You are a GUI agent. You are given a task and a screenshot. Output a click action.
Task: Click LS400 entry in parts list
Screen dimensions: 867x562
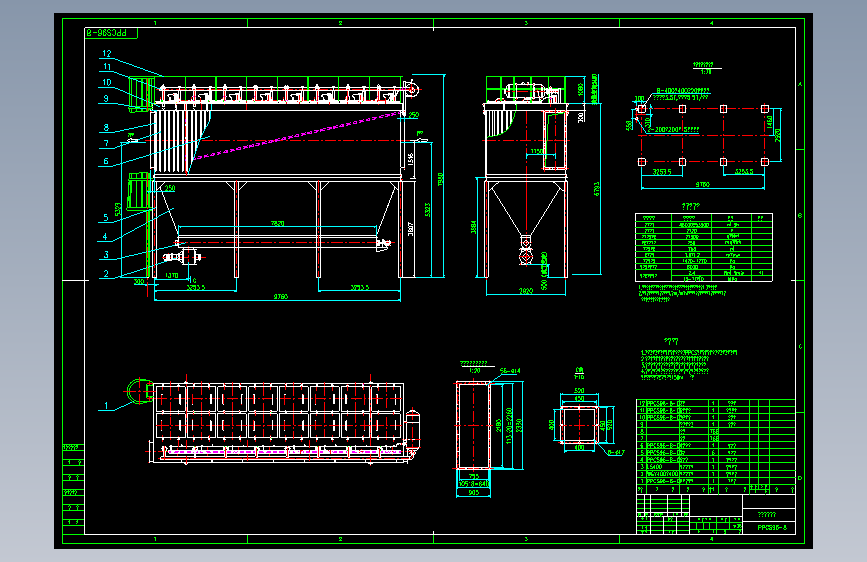click(655, 467)
